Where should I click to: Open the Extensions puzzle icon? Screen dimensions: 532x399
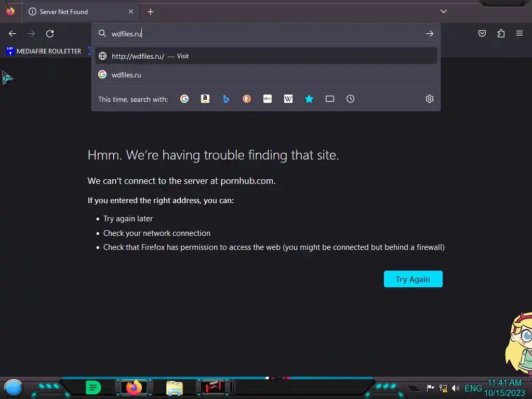click(501, 33)
